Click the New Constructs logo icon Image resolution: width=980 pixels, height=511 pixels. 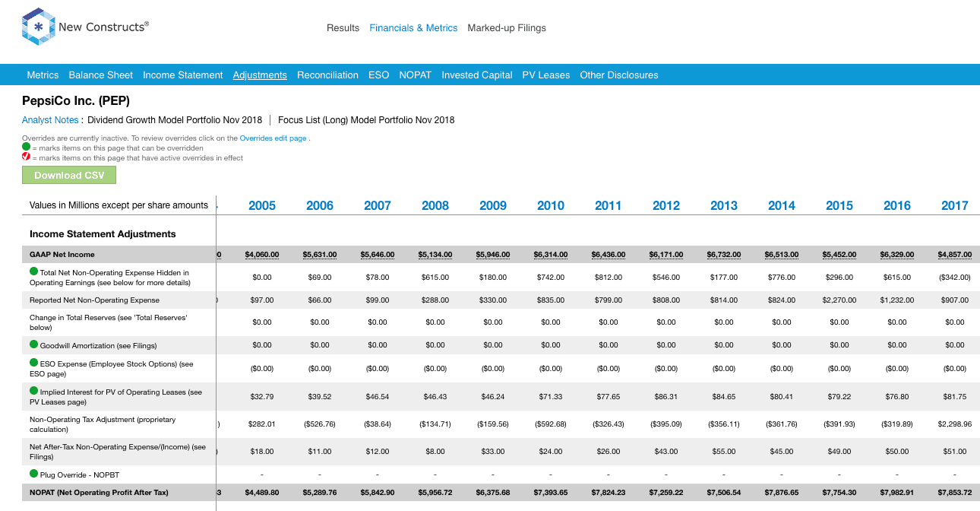click(x=38, y=27)
